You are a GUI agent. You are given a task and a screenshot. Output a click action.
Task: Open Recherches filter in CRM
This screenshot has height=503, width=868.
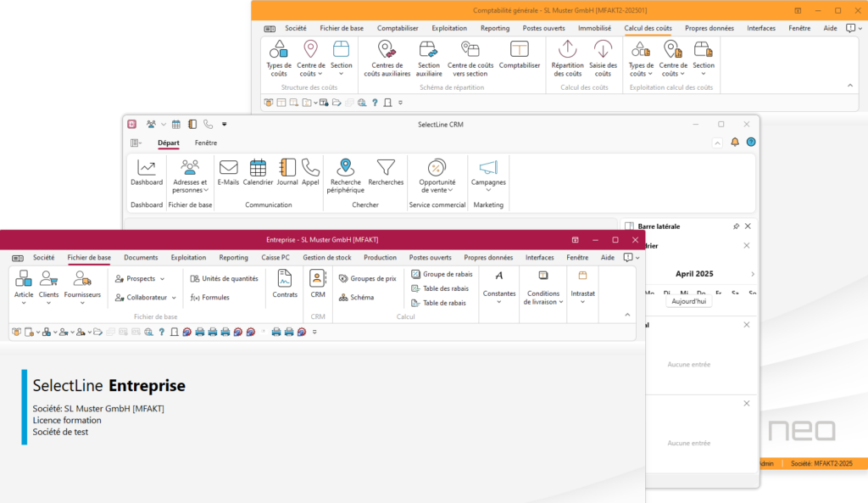coord(386,172)
